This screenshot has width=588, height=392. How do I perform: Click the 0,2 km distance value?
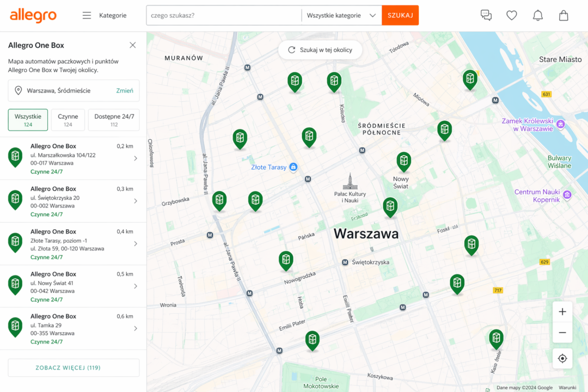pyautogui.click(x=125, y=146)
